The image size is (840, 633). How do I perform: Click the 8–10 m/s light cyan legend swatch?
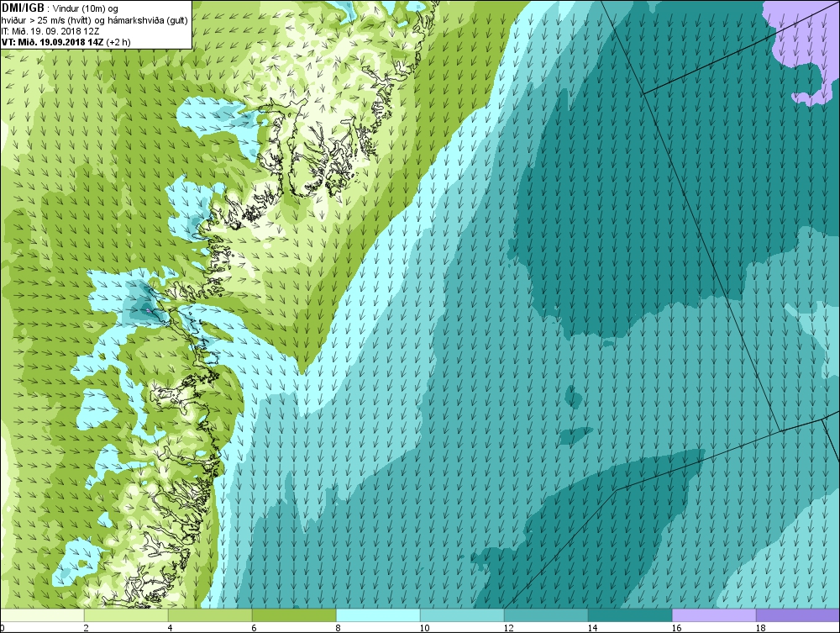pyautogui.click(x=378, y=615)
